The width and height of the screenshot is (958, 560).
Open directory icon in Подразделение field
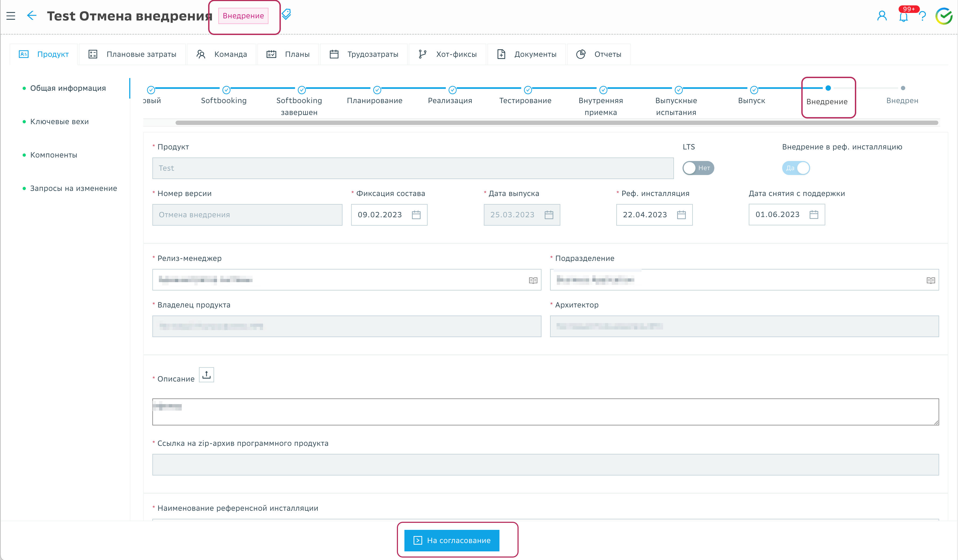click(931, 280)
